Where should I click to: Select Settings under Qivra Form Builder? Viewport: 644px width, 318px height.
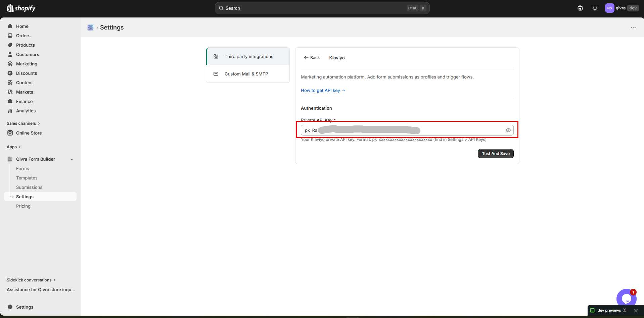click(40, 197)
